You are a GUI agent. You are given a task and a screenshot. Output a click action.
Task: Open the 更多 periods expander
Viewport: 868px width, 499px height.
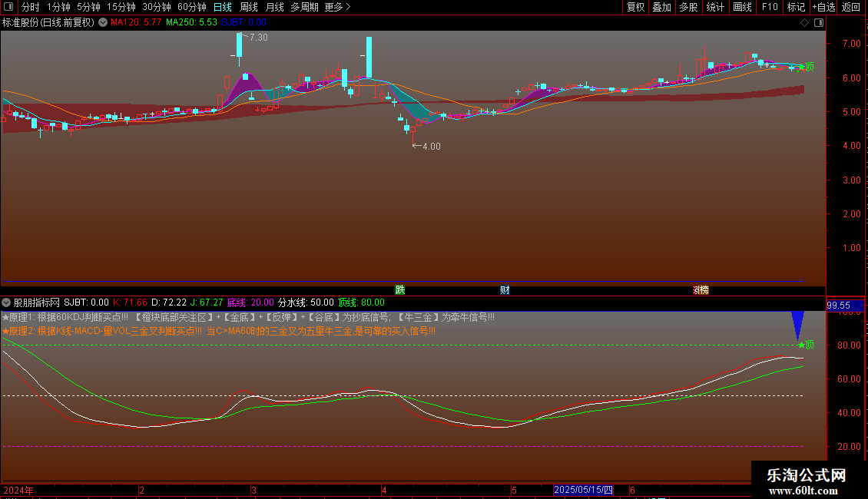pos(337,7)
